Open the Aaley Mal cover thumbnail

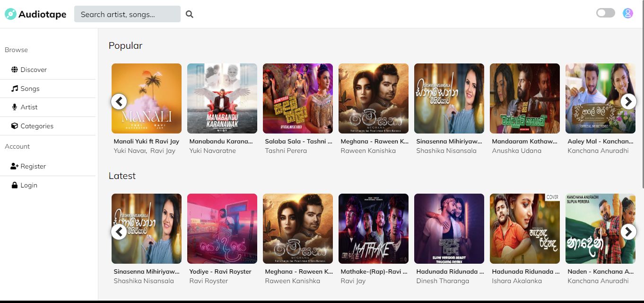pos(600,98)
